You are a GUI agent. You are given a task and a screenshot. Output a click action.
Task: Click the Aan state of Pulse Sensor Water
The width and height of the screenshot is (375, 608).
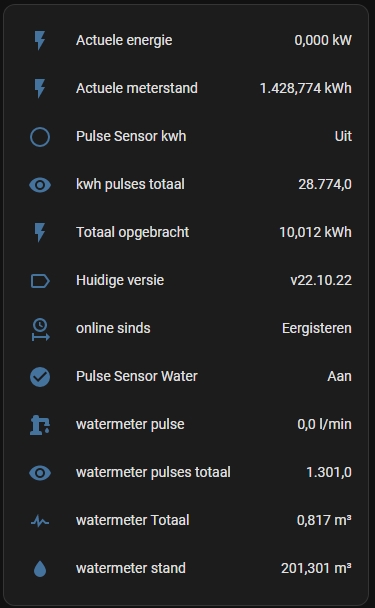pos(339,377)
